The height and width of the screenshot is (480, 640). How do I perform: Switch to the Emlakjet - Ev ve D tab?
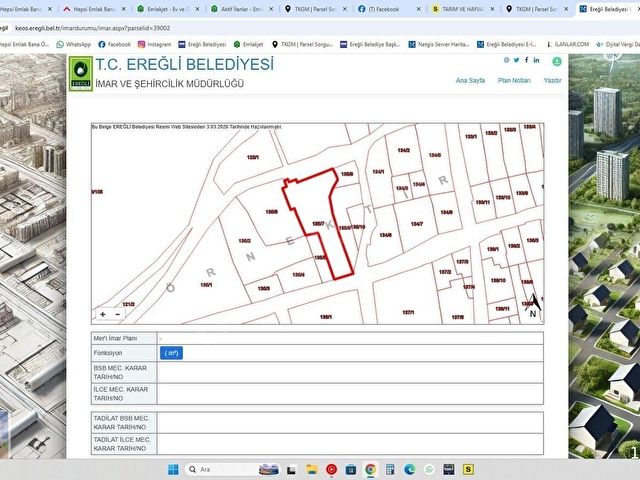[163, 9]
